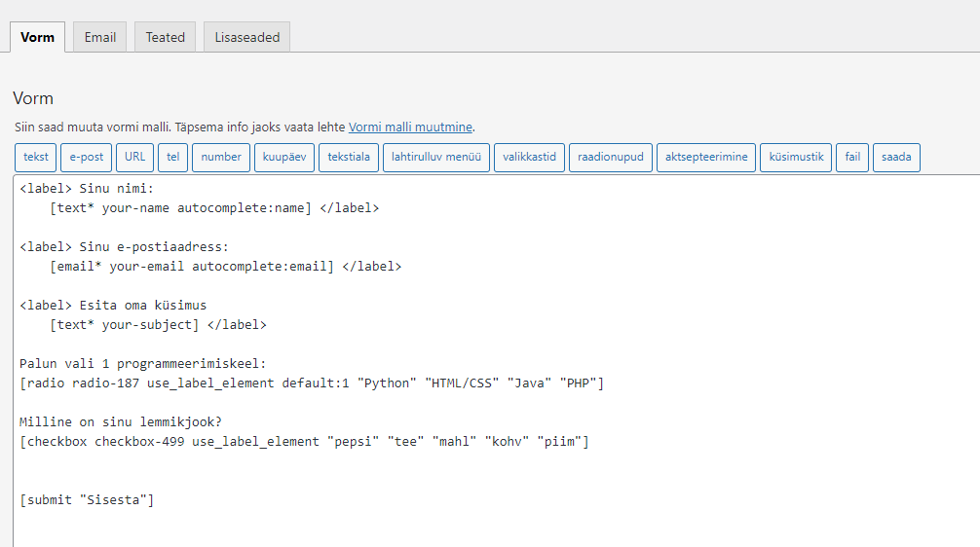The image size is (980, 547).
Task: Add a küsimustik quiz tag
Action: [796, 157]
